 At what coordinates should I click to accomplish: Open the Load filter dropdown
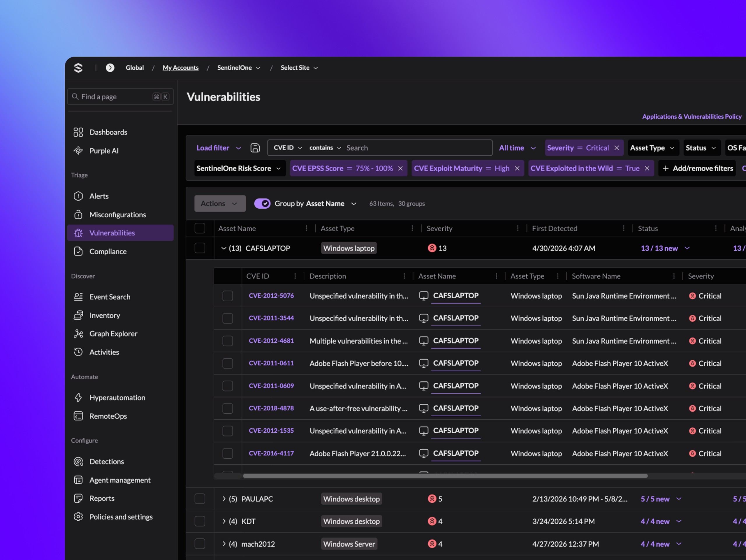(x=219, y=148)
